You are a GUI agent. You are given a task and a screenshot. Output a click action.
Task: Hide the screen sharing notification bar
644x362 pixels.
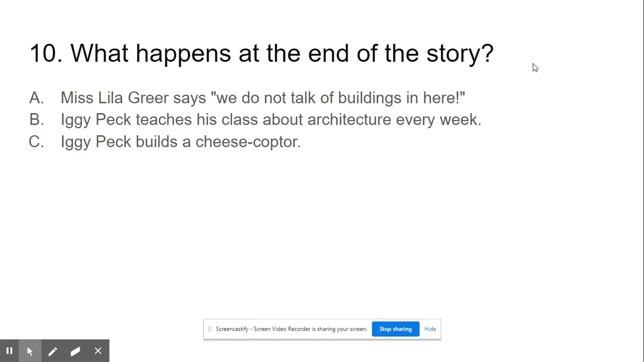[430, 329]
